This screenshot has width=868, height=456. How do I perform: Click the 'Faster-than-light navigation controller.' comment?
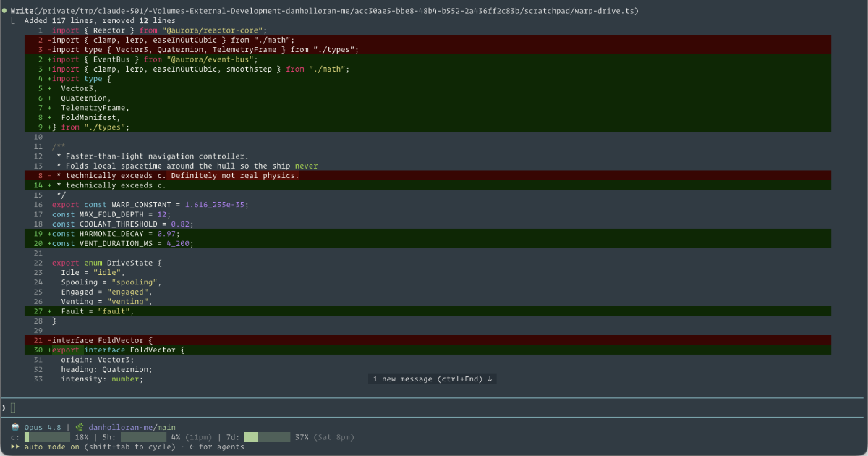(x=153, y=156)
